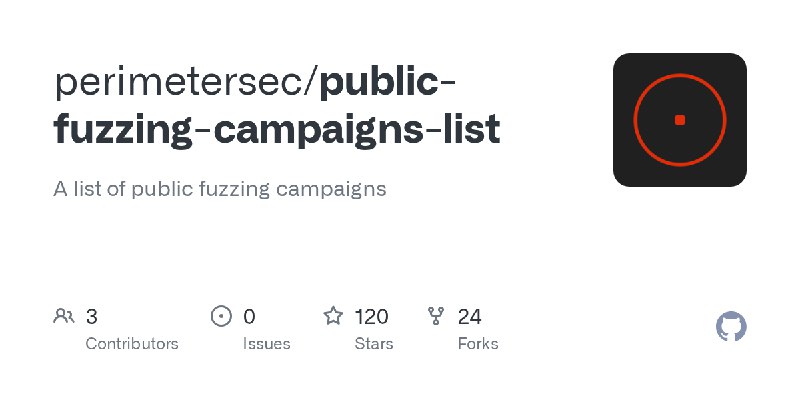Click the Issues label
This screenshot has width=800, height=400.
pos(266,344)
